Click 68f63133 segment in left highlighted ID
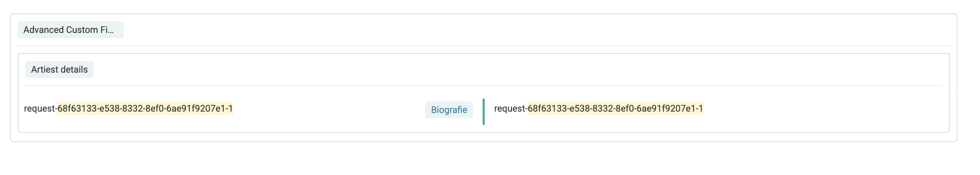The width and height of the screenshot is (980, 175). (x=77, y=109)
